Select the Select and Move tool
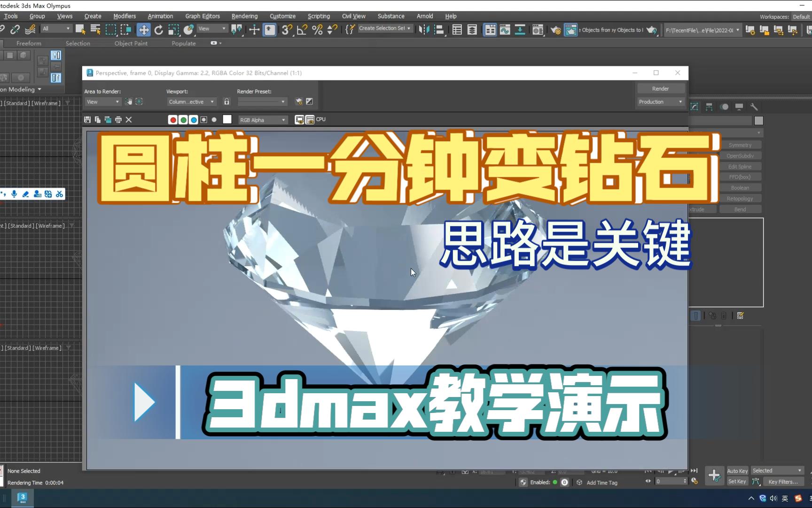This screenshot has height=508, width=812. point(143,30)
